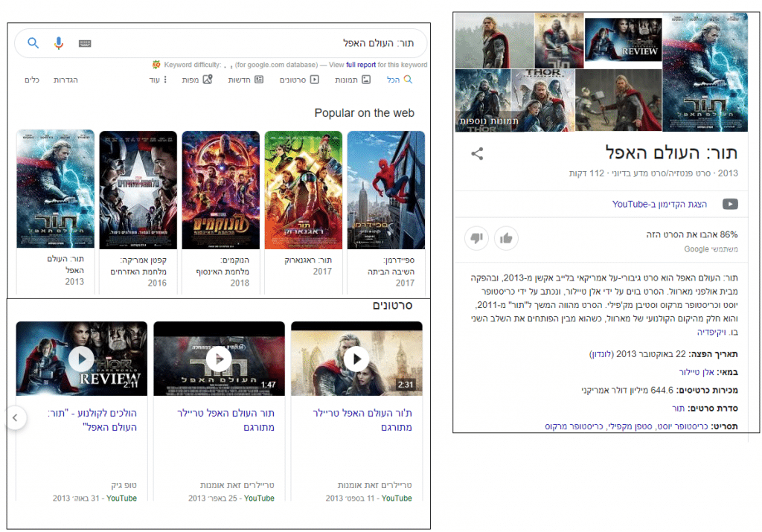
Task: Open the Thor Dark World 2013 poster card
Action: coord(55,190)
